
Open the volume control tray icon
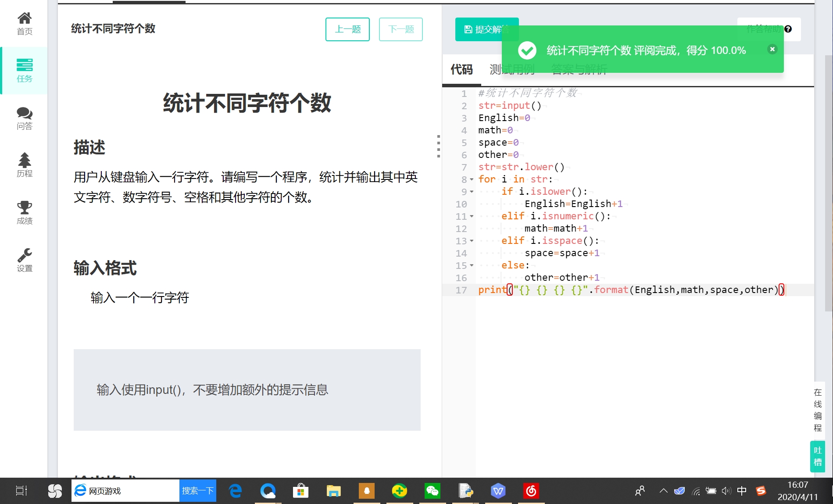pyautogui.click(x=726, y=491)
